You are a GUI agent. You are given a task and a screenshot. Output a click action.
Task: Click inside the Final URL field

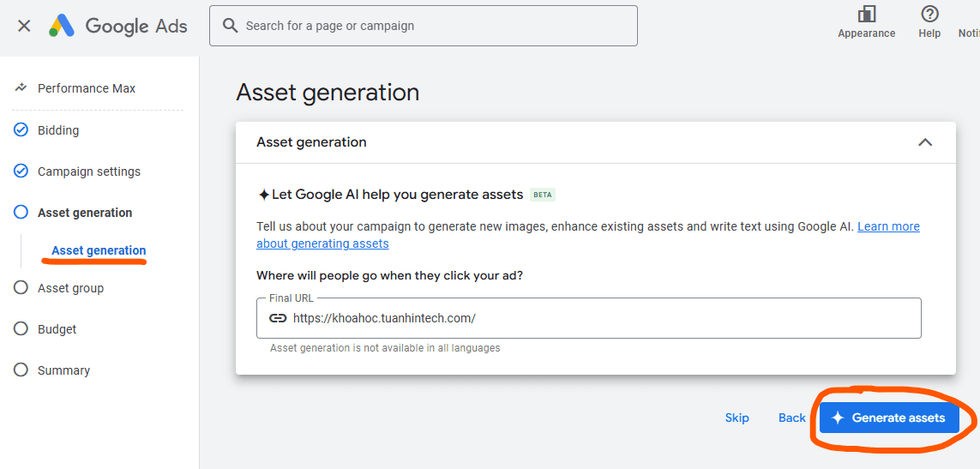coord(588,318)
